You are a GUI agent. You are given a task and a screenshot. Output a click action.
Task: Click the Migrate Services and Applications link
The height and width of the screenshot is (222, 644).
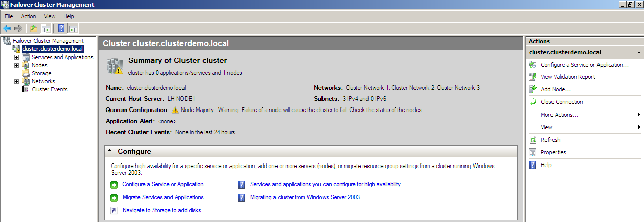click(165, 198)
